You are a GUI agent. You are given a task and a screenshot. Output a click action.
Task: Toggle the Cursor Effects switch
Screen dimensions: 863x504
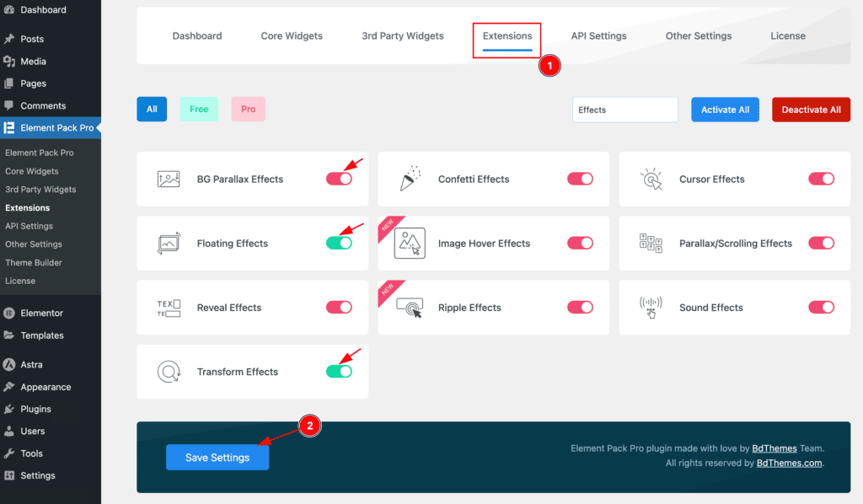(821, 179)
